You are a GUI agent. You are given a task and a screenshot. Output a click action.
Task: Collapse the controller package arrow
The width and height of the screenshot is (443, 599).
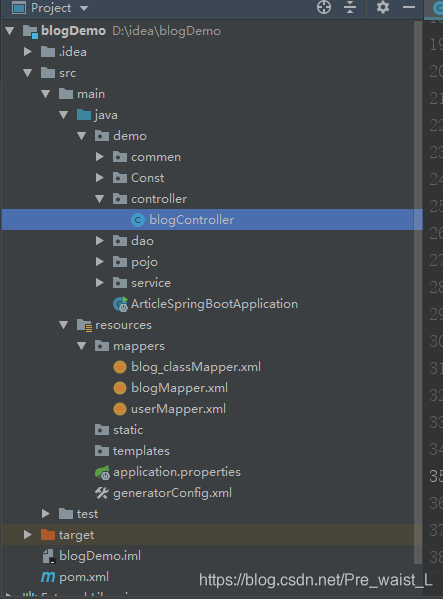(x=100, y=199)
